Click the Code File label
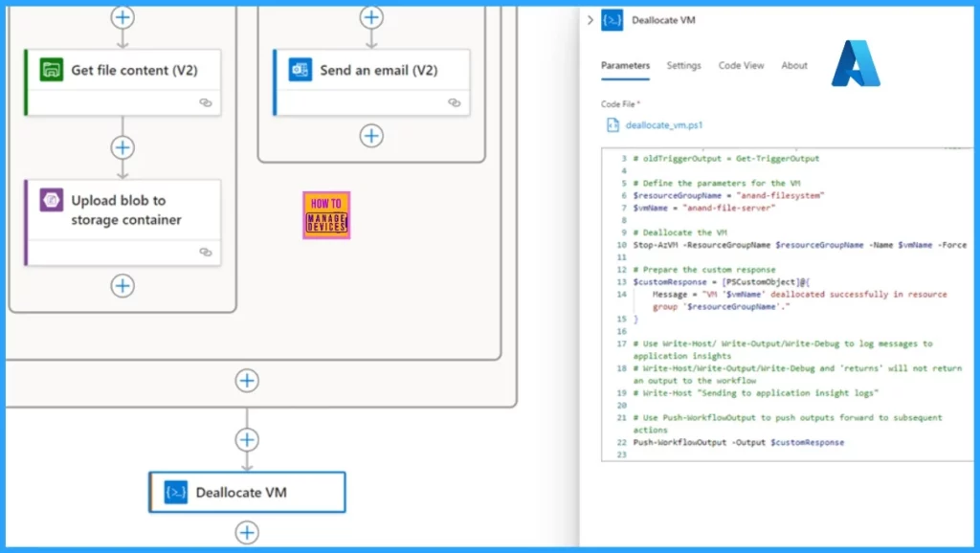Image resolution: width=980 pixels, height=553 pixels. pos(620,104)
